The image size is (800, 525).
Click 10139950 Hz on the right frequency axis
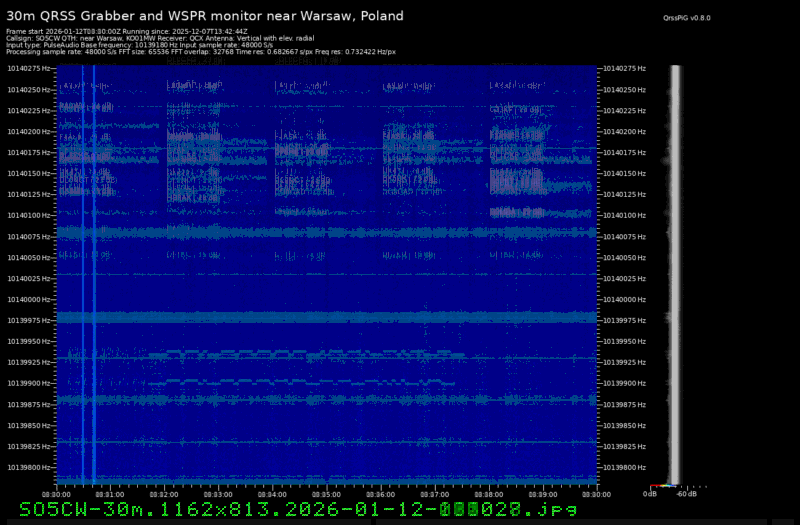pos(624,341)
